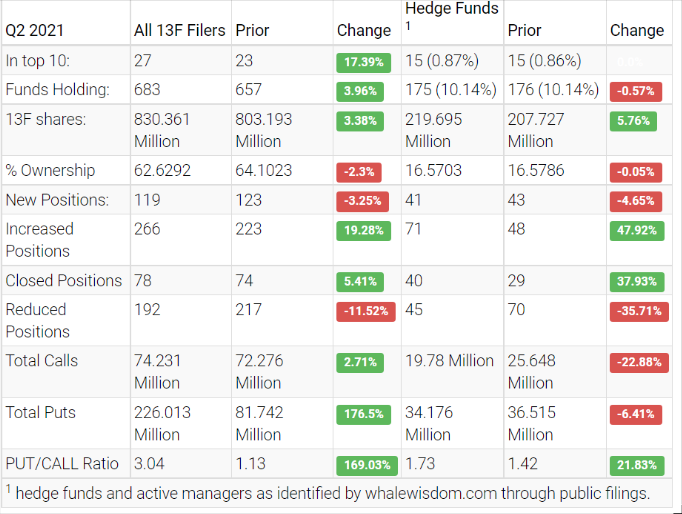
Task: Click the Closed Positions row label
Action: coord(64,280)
